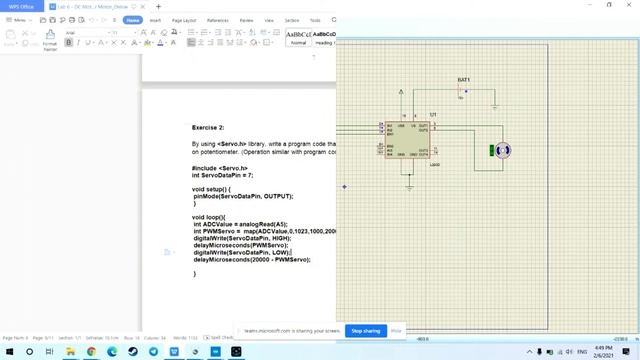The height and width of the screenshot is (360, 640).
Task: Click the Decrease font size icon
Action: 153,32
